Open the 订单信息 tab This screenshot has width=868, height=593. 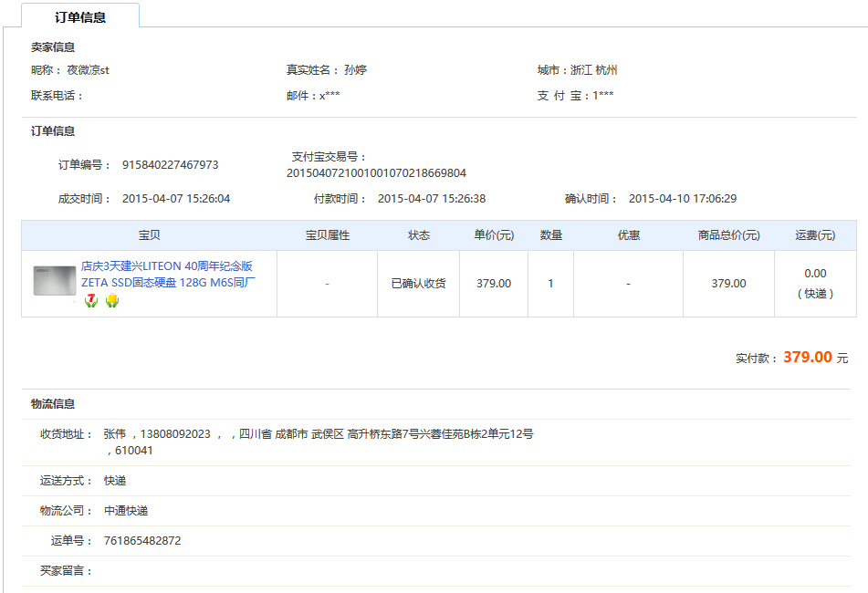coord(80,16)
